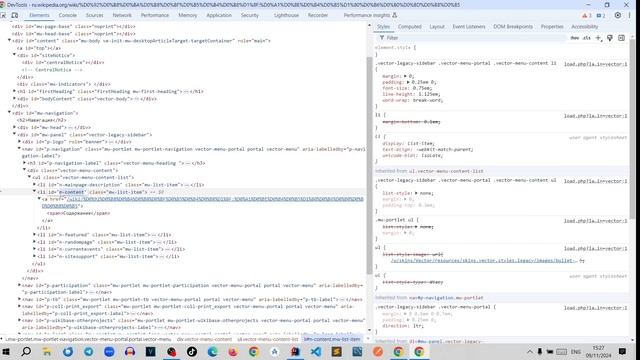Open the taskbar Search magnifier
This screenshot has height=360, width=640.
pos(26,351)
